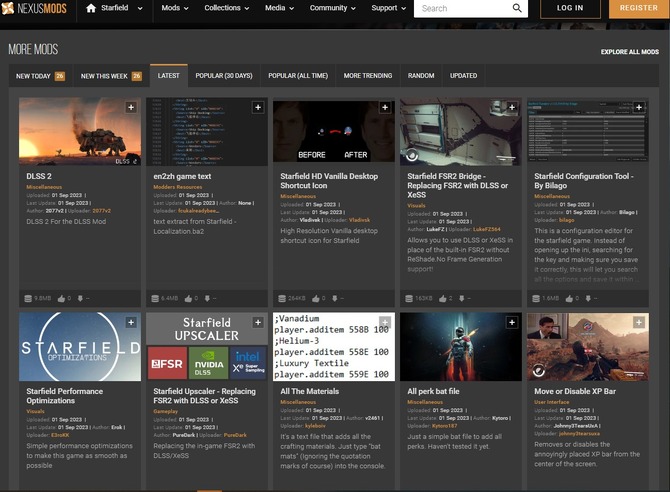Add Starfield FSR2 Bridge with plus icon

pyautogui.click(x=512, y=107)
